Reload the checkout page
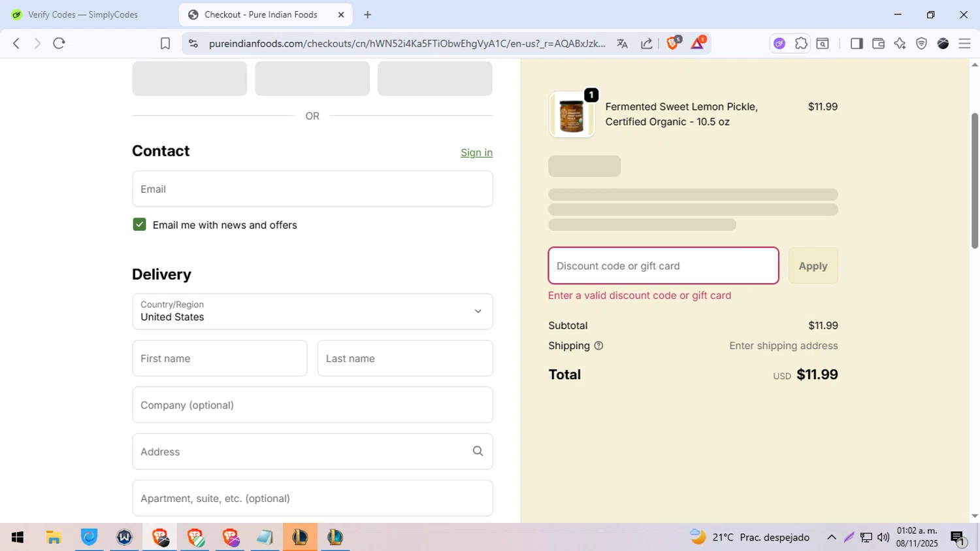 coord(59,43)
